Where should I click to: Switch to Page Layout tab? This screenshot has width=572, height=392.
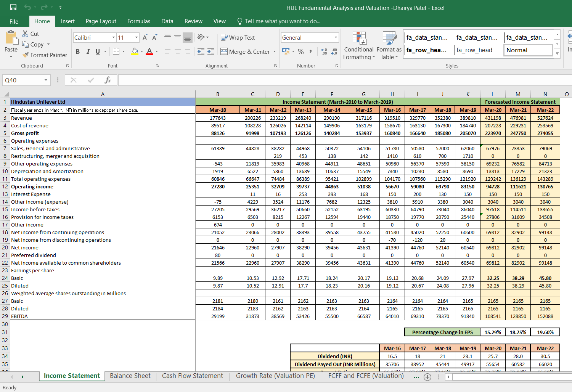point(101,21)
